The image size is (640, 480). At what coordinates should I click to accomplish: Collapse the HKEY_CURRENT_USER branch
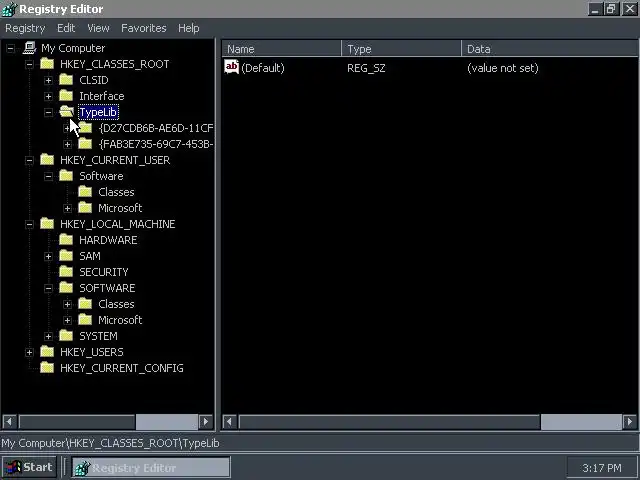29,160
